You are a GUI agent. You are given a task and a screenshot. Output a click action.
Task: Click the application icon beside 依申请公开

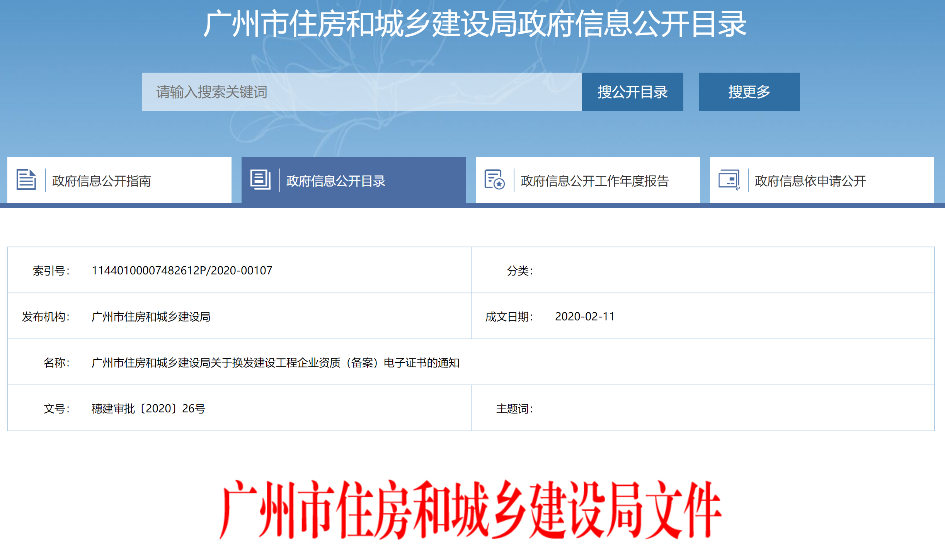[x=729, y=180]
